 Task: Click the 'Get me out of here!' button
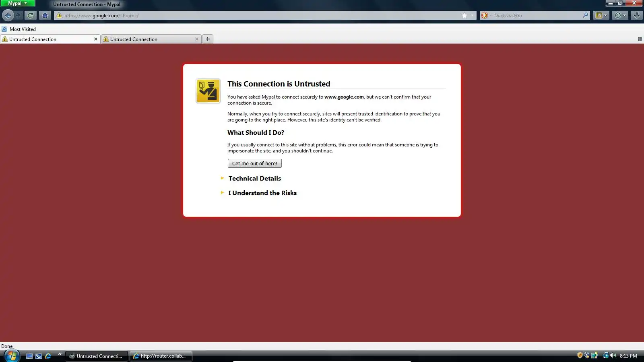[x=254, y=163]
